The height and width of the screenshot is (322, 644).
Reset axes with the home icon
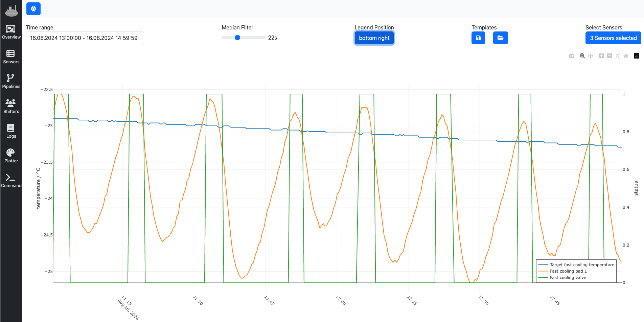pos(626,56)
